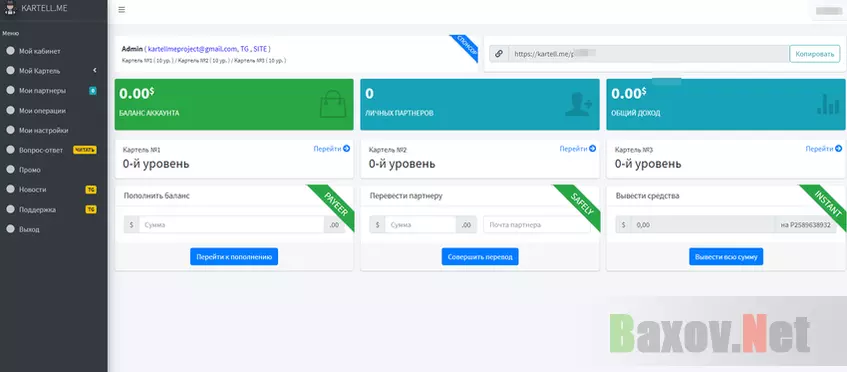Click the SAFELY ribbon label
This screenshot has height=372, width=847.
(582, 205)
